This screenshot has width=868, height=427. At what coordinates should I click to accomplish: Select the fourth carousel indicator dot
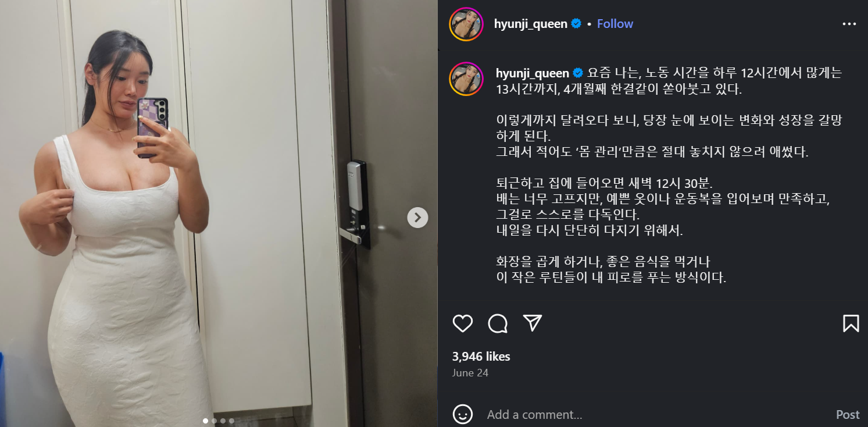(231, 421)
